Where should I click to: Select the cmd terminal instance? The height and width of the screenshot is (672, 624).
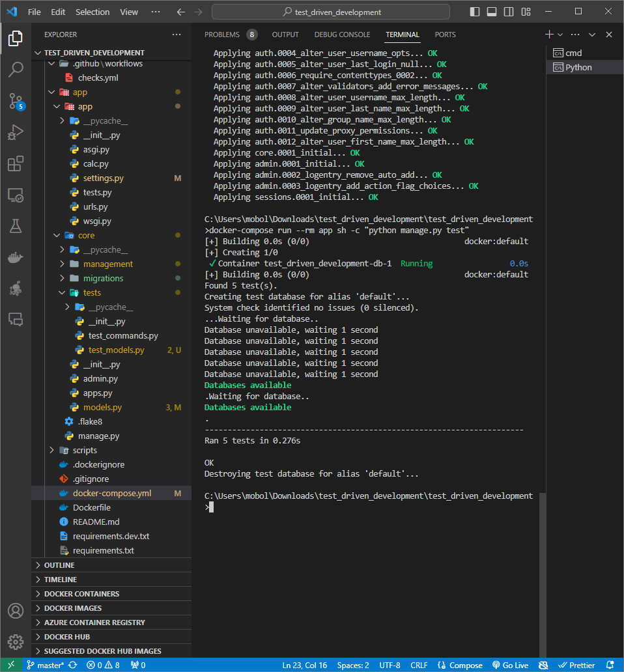point(584,53)
